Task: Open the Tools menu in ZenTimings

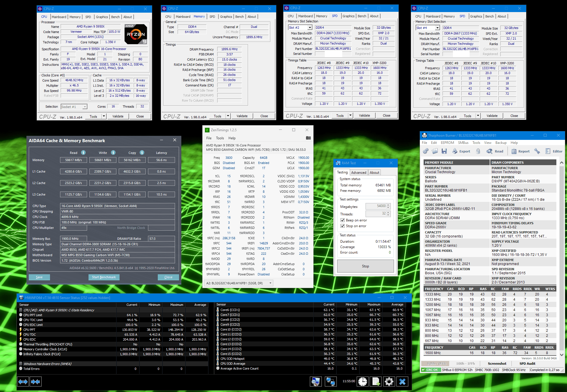Action: [x=220, y=138]
